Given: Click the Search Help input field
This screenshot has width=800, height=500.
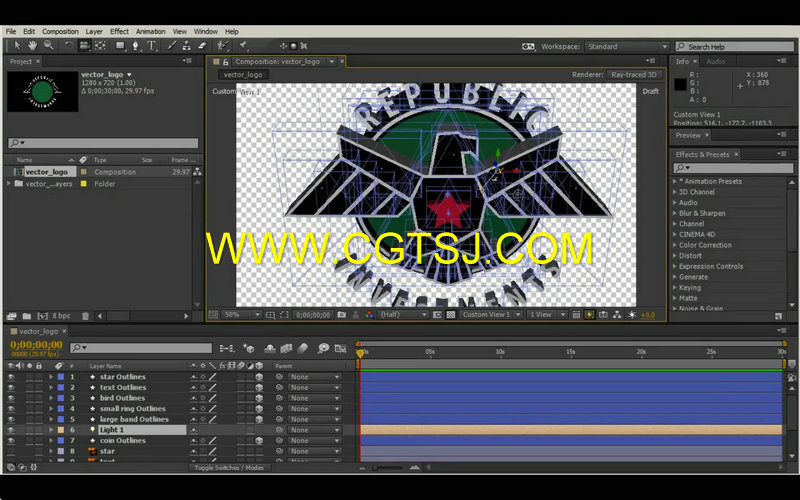Looking at the screenshot, I should (735, 46).
